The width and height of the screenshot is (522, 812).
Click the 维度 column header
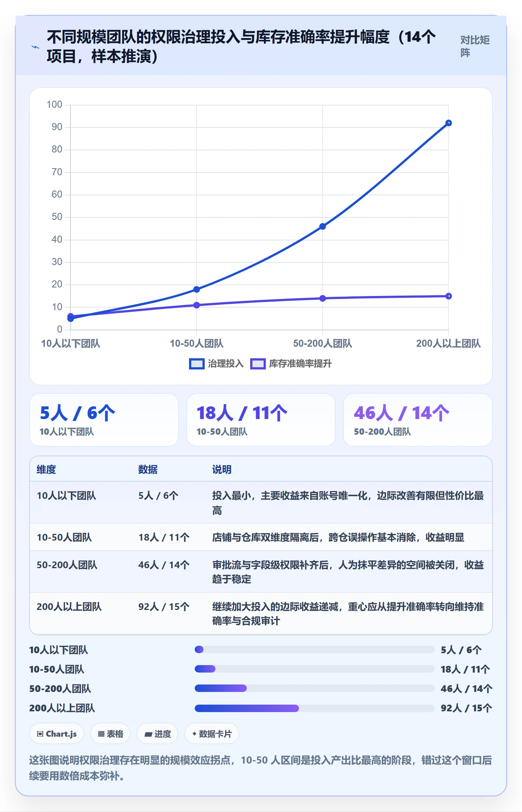pos(46,469)
